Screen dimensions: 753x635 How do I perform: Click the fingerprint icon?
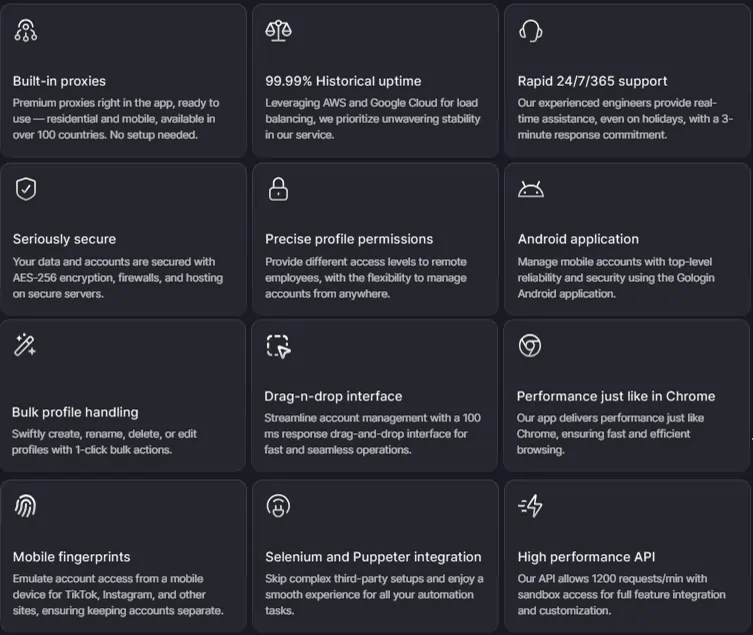click(26, 506)
